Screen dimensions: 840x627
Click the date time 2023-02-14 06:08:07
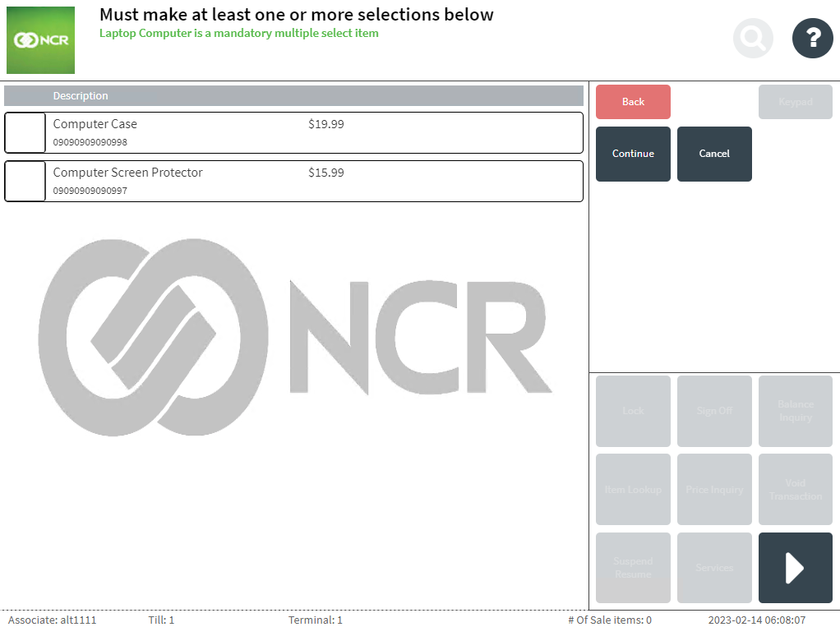click(756, 620)
